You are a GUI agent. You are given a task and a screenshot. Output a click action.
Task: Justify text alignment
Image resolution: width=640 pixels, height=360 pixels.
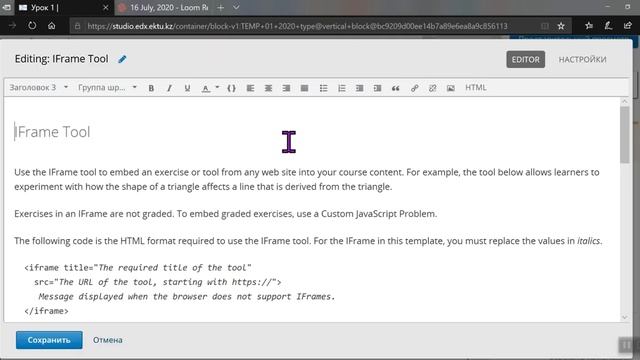[304, 88]
